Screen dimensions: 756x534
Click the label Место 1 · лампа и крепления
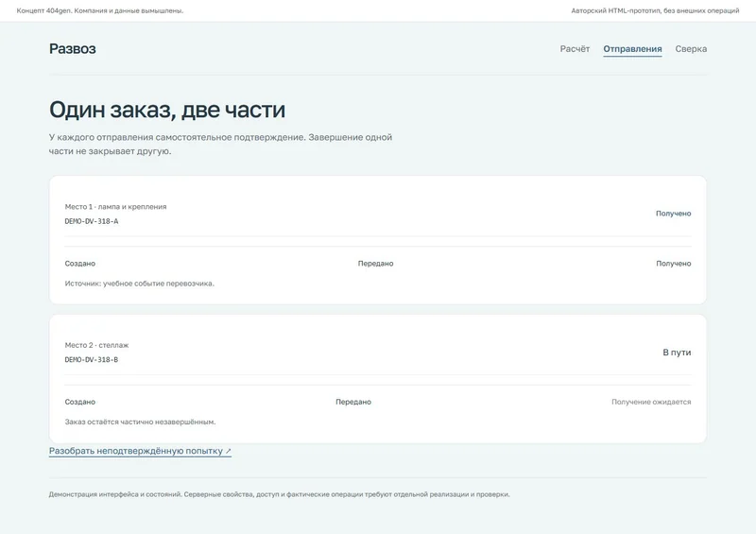tap(115, 206)
